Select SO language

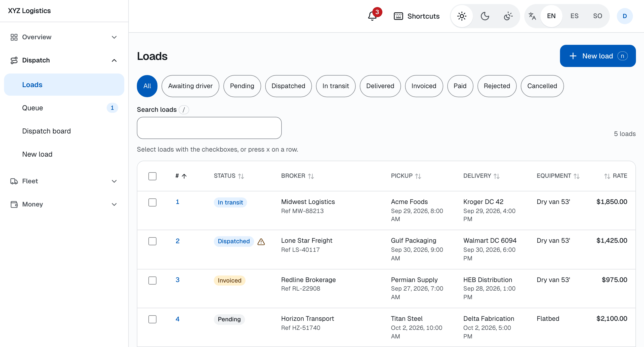[597, 16]
